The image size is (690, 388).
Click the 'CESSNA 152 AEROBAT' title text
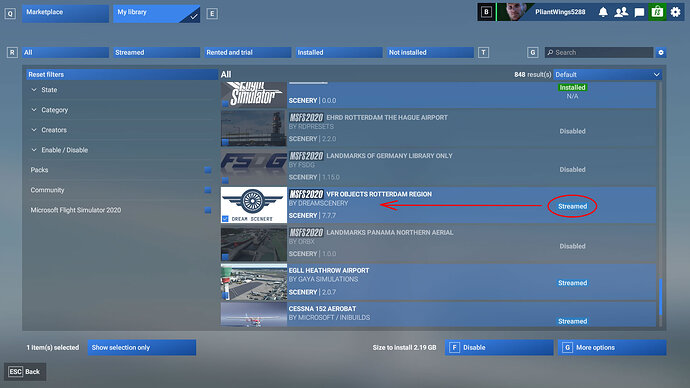322,309
